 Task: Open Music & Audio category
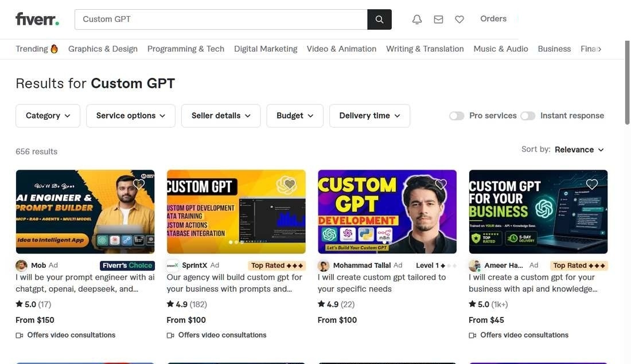pos(501,49)
